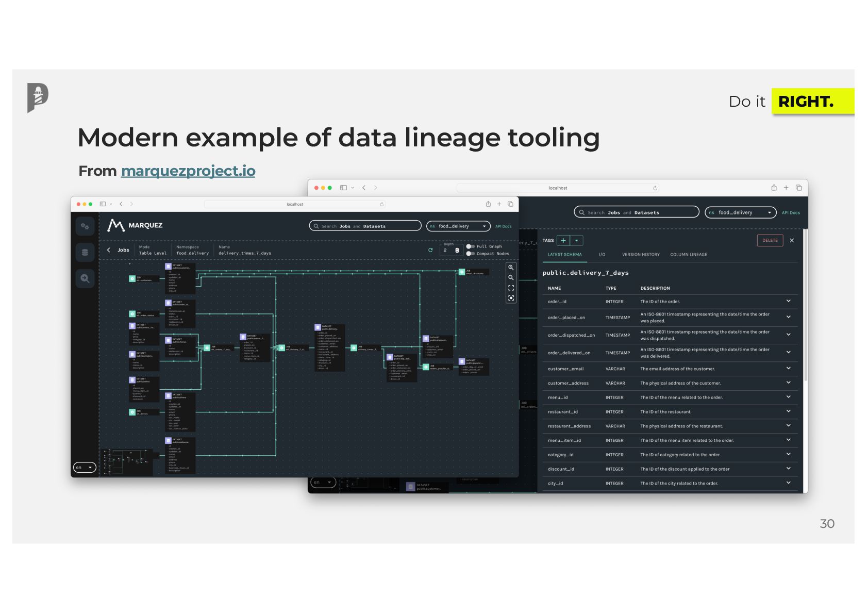Enable the Compact Nodes toggle
The width and height of the screenshot is (868, 614).
coord(470,254)
